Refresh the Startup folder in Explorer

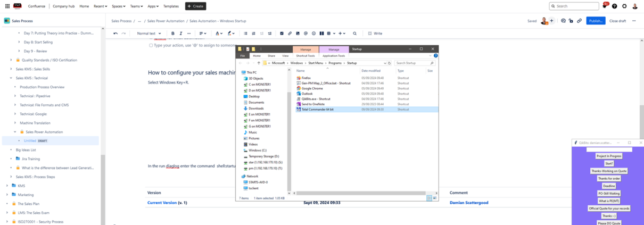point(390,63)
